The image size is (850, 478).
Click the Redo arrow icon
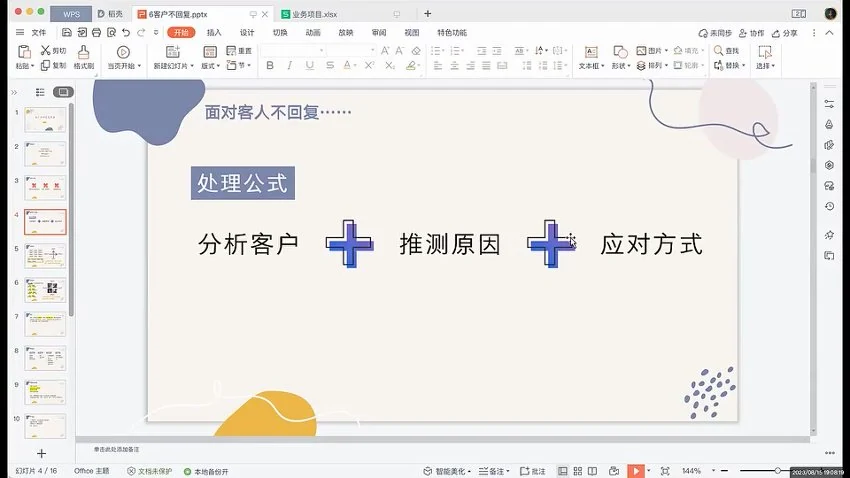coord(141,33)
